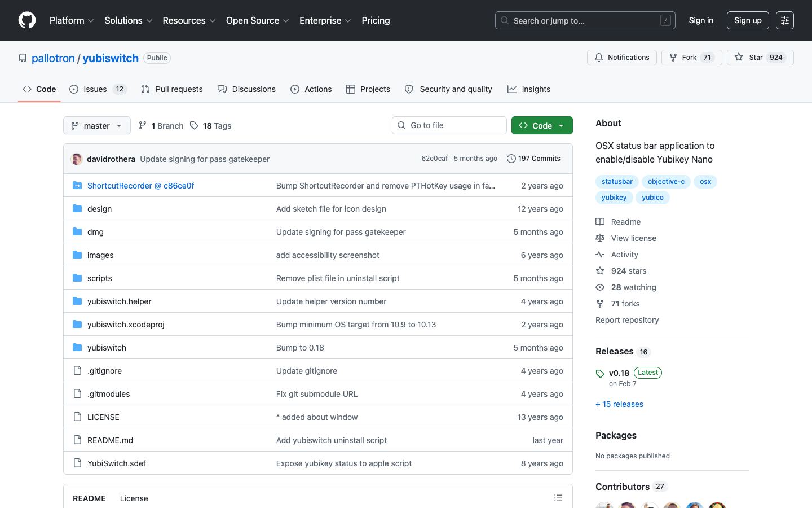Viewport: 812px width, 508px height.
Task: Click the + 15 releases link
Action: 619,404
